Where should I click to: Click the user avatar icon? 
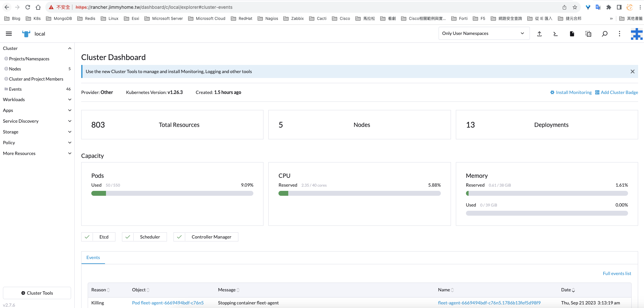[637, 34]
